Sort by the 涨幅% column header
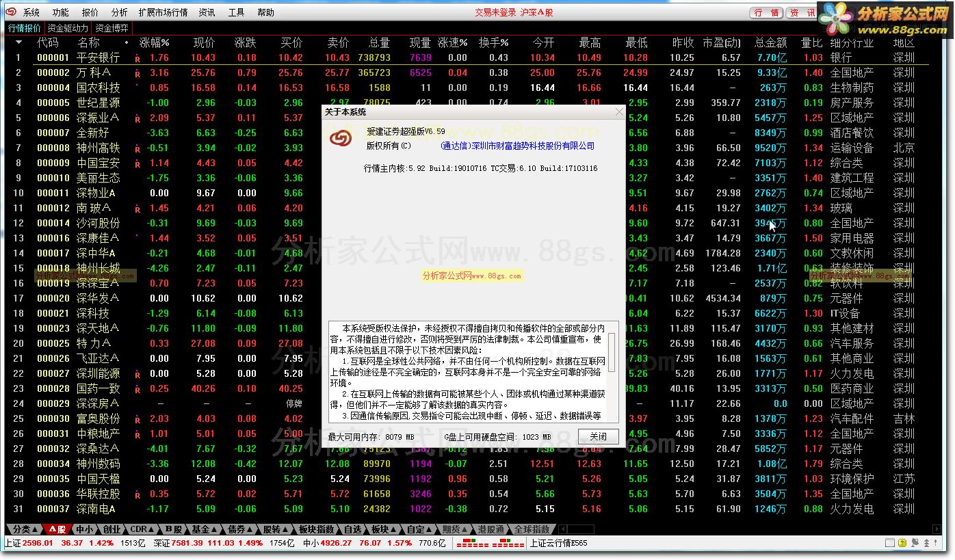 pyautogui.click(x=154, y=43)
